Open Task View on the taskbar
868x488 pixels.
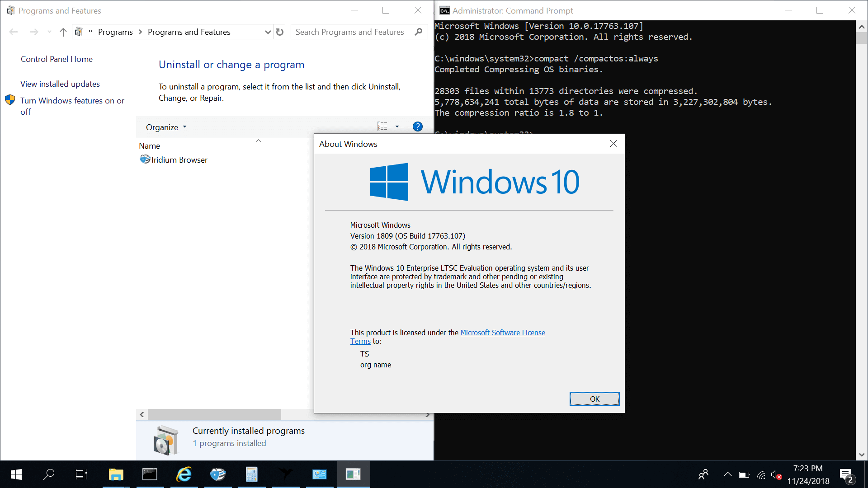click(x=81, y=474)
